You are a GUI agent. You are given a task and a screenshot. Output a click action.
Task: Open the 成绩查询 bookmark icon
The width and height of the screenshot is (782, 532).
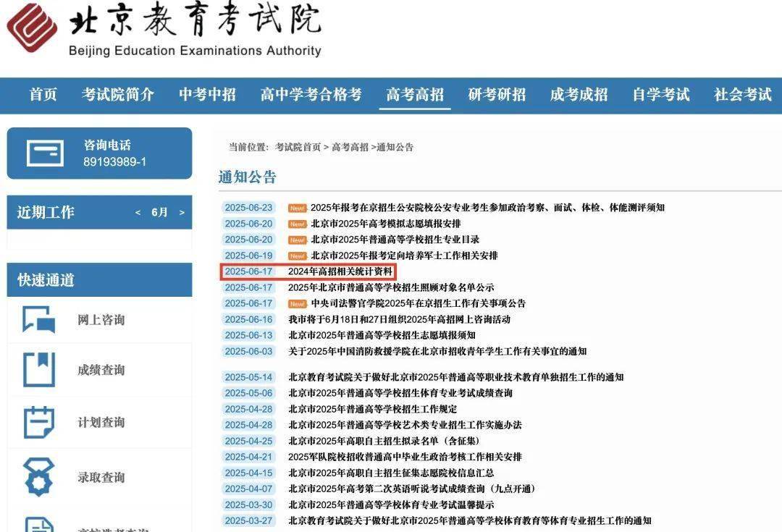[x=39, y=369]
